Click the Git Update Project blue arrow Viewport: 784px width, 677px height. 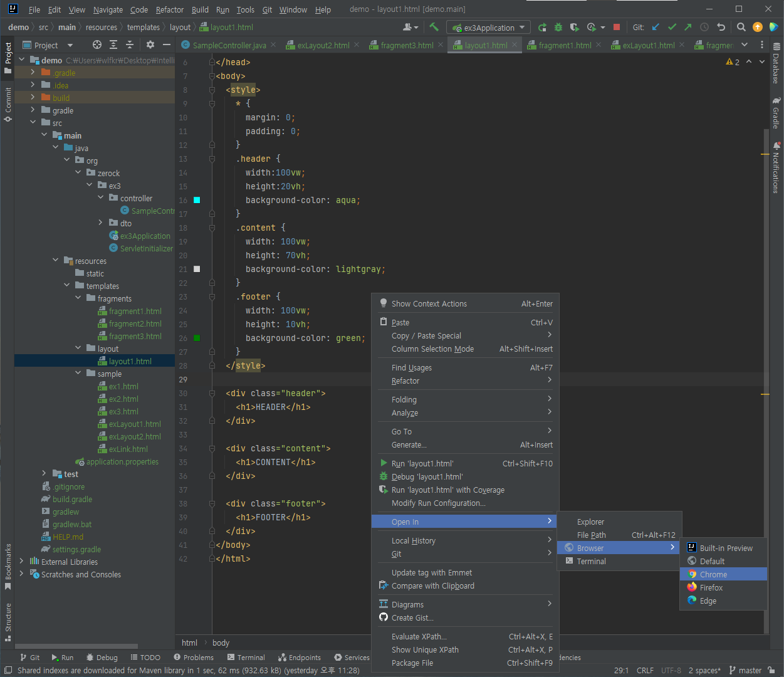pos(656,27)
